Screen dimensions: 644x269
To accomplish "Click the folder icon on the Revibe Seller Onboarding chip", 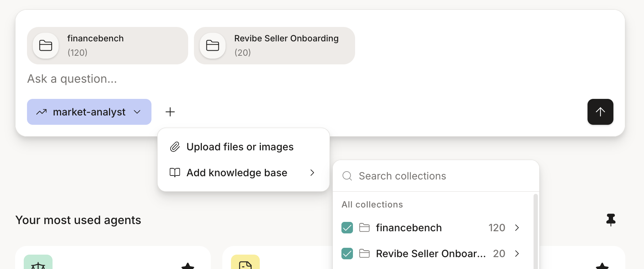I will [213, 46].
